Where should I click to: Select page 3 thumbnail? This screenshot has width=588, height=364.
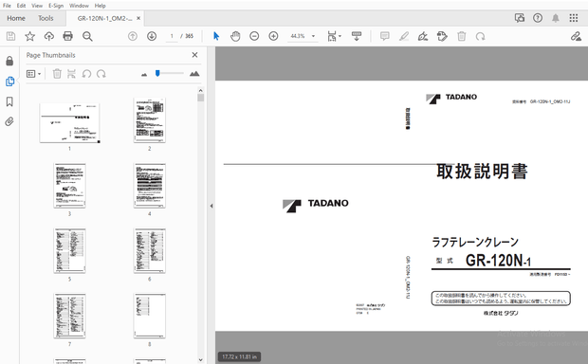69,186
